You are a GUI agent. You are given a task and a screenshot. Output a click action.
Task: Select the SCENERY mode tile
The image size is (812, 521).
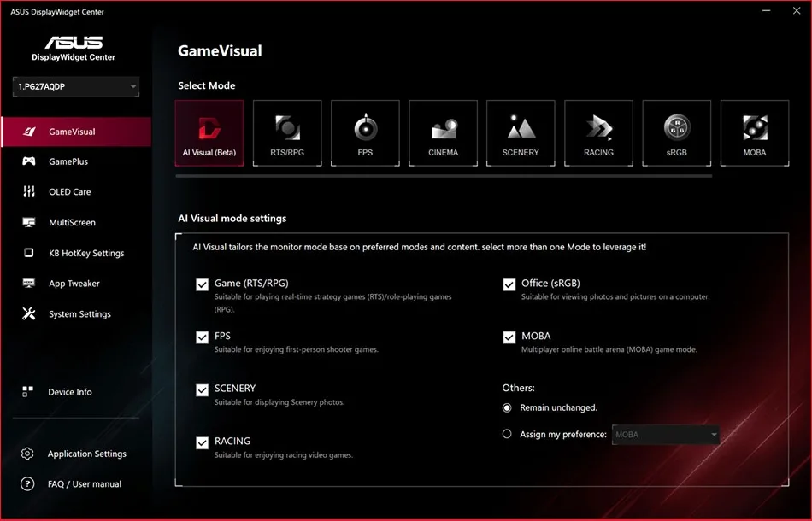(521, 133)
